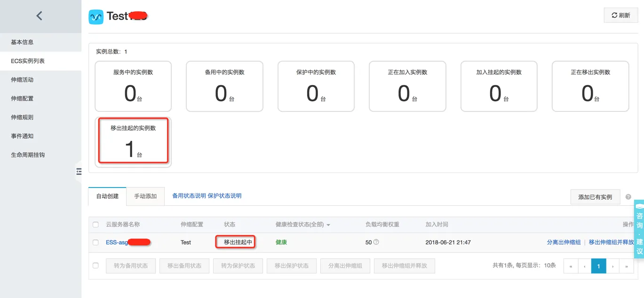The height and width of the screenshot is (298, 644).
Task: Click page number 1 in pagination
Action: (598, 266)
